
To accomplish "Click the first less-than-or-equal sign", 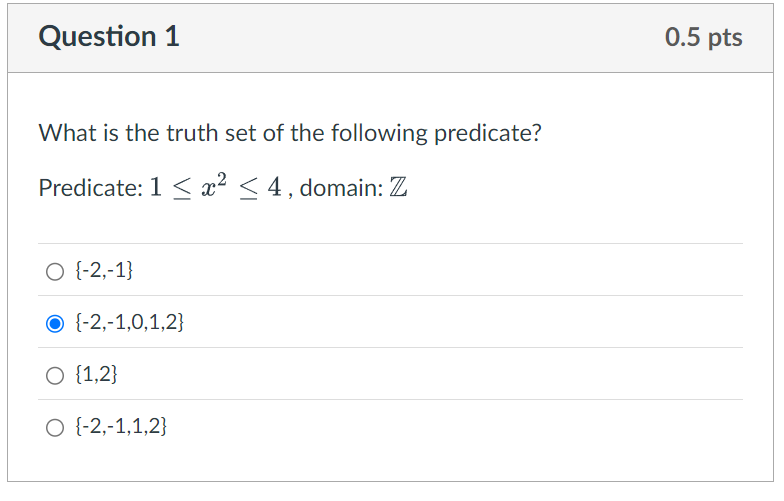I will [183, 189].
